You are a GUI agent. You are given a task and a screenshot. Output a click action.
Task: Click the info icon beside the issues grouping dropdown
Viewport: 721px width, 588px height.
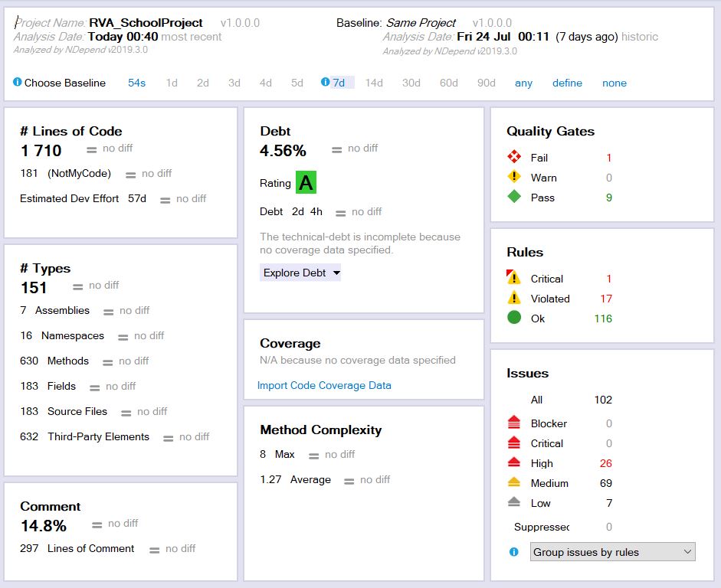pyautogui.click(x=514, y=552)
